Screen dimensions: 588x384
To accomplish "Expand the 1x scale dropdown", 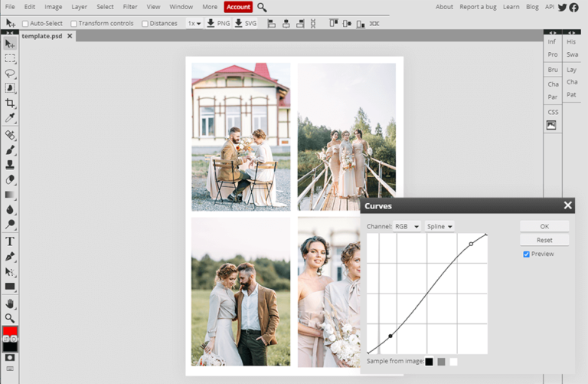I will (194, 24).
